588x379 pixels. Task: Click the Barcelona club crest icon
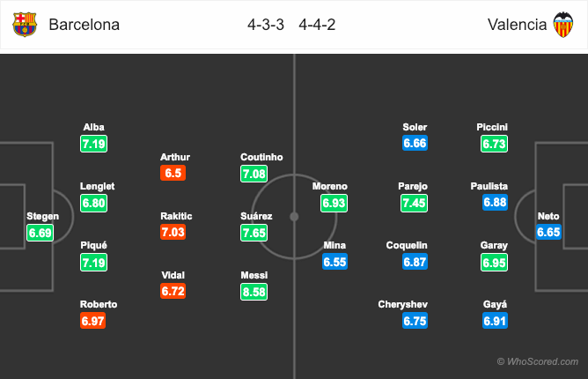[x=25, y=25]
